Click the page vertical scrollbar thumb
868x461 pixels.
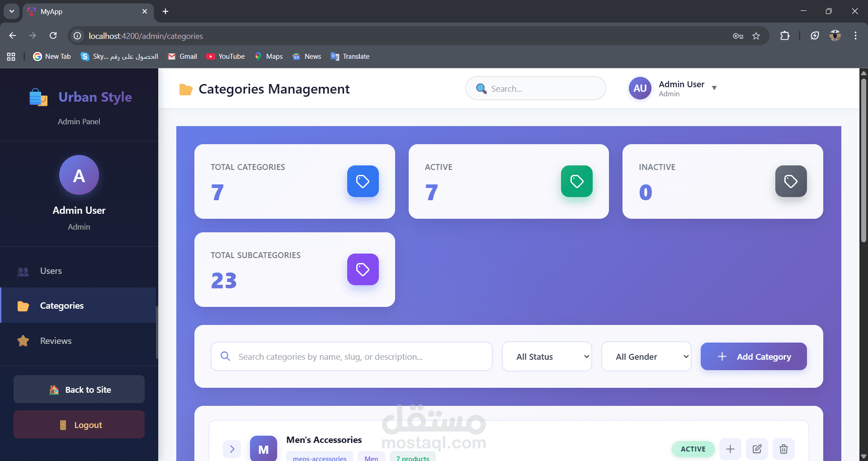coord(863,160)
